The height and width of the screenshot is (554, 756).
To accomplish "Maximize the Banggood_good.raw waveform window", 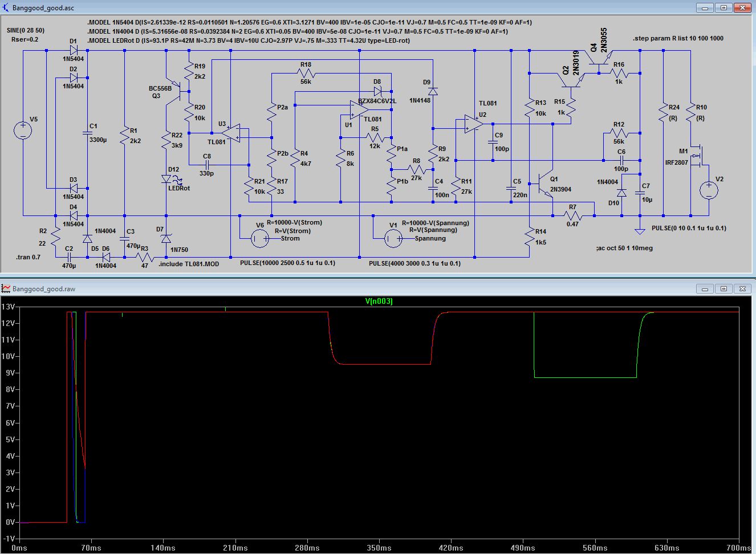I will (724, 289).
